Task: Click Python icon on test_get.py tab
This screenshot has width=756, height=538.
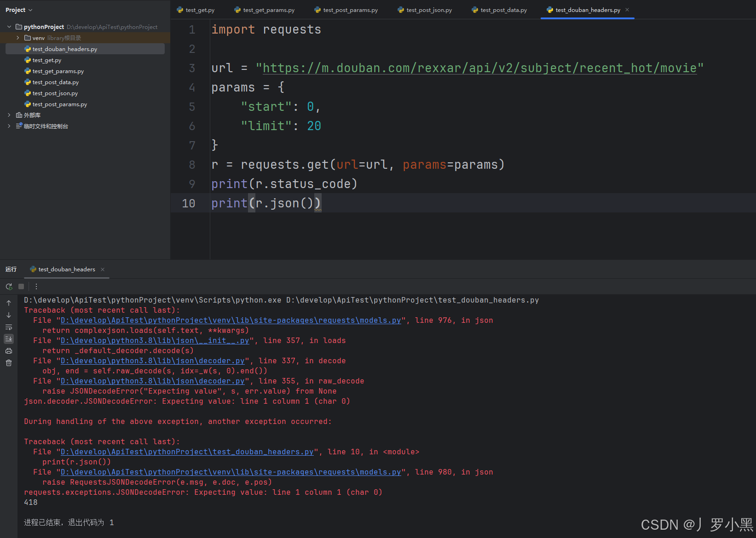Action: pos(180,10)
